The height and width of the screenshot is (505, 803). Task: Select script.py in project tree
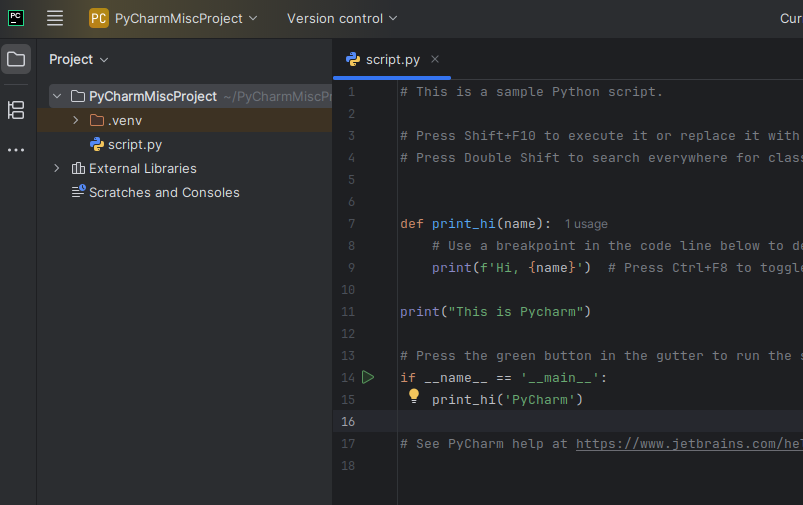[134, 144]
